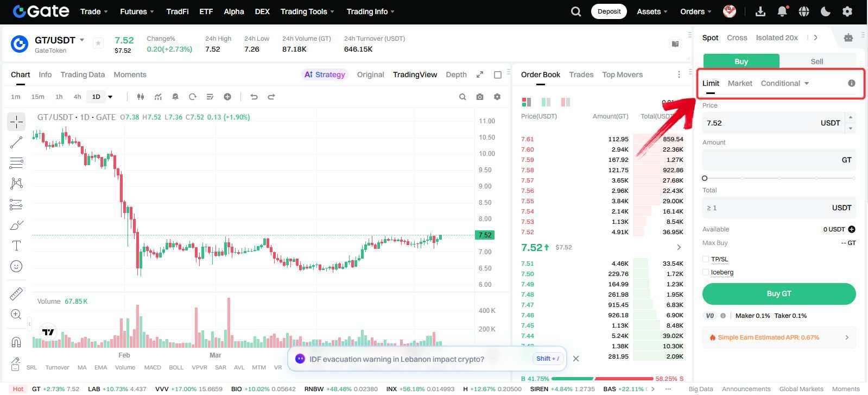
Task: Open the language globe icon
Action: pyautogui.click(x=804, y=11)
